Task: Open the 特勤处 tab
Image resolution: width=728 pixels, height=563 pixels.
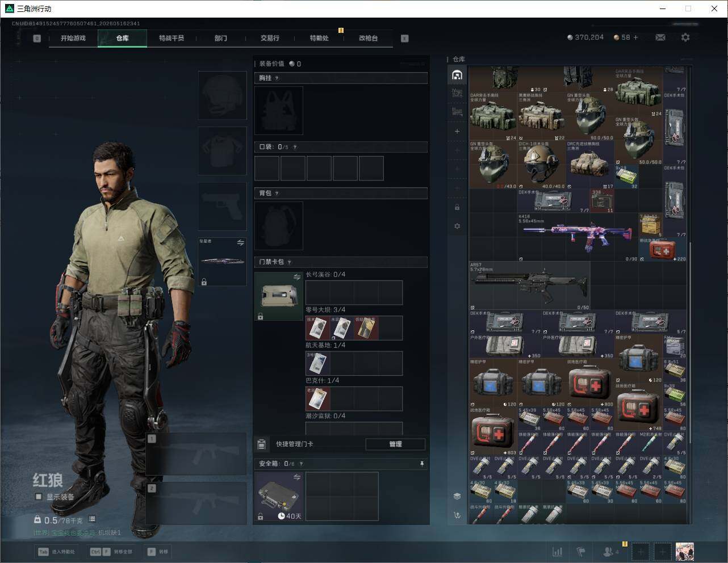Action: [319, 38]
